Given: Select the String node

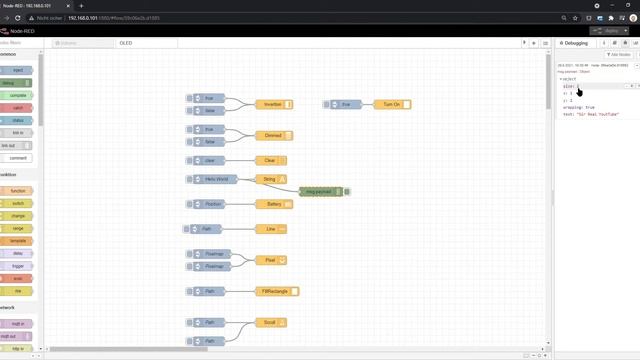Looking at the screenshot, I should (270, 179).
